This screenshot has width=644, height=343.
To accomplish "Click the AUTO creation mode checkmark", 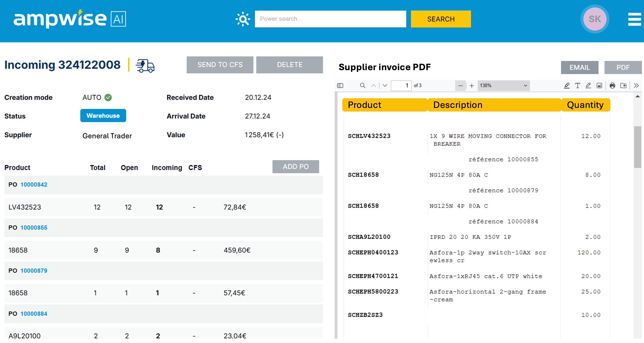I will 108,97.
